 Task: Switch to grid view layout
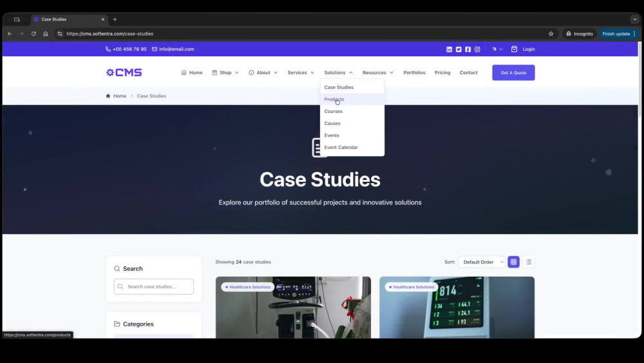pyautogui.click(x=513, y=262)
